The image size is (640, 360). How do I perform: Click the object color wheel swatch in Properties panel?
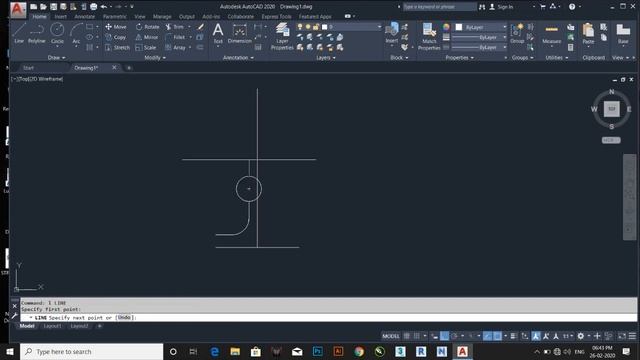click(446, 27)
